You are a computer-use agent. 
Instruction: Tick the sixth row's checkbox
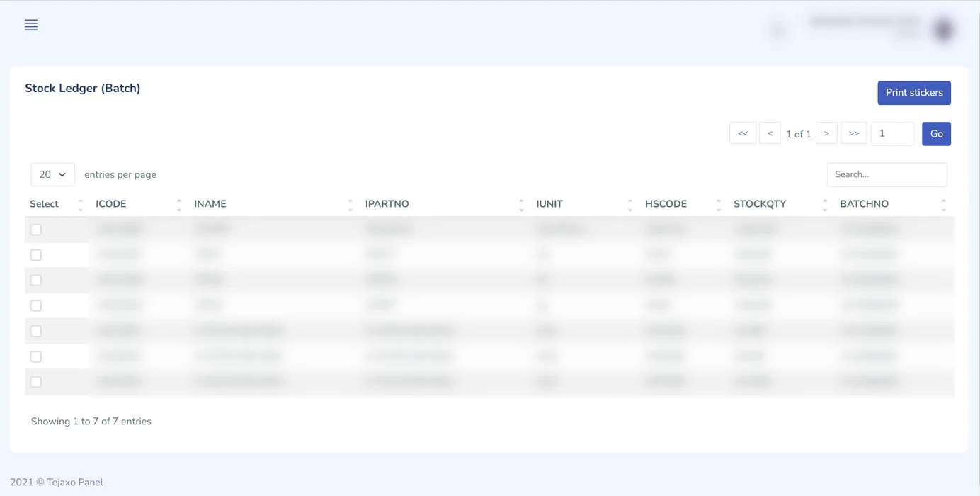coord(36,356)
